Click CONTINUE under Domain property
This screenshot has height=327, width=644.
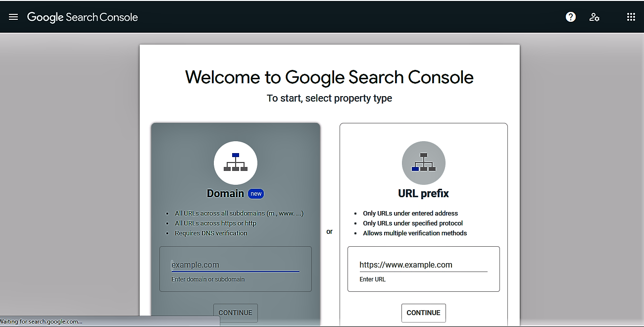coord(236,313)
